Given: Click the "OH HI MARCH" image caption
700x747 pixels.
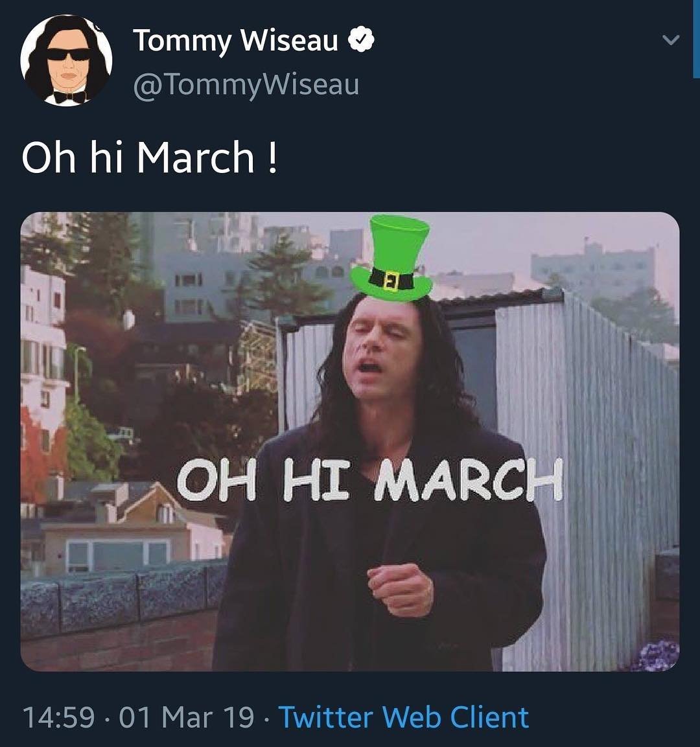Looking at the screenshot, I should [x=369, y=480].
